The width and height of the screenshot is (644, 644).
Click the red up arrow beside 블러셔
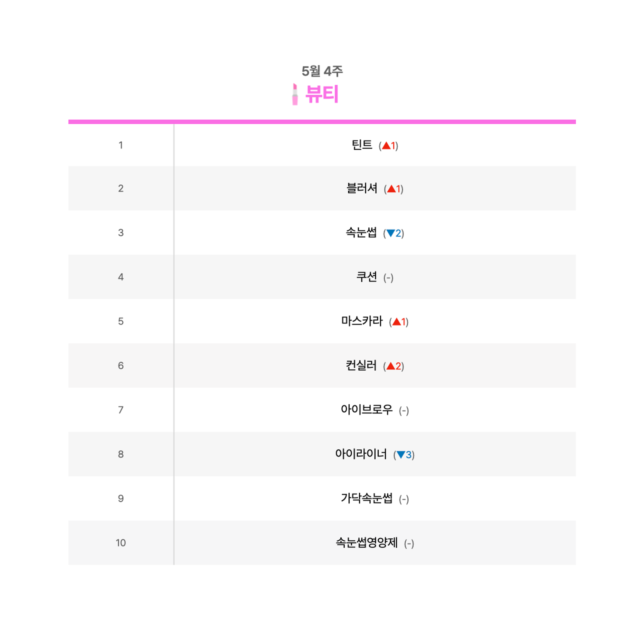point(391,189)
